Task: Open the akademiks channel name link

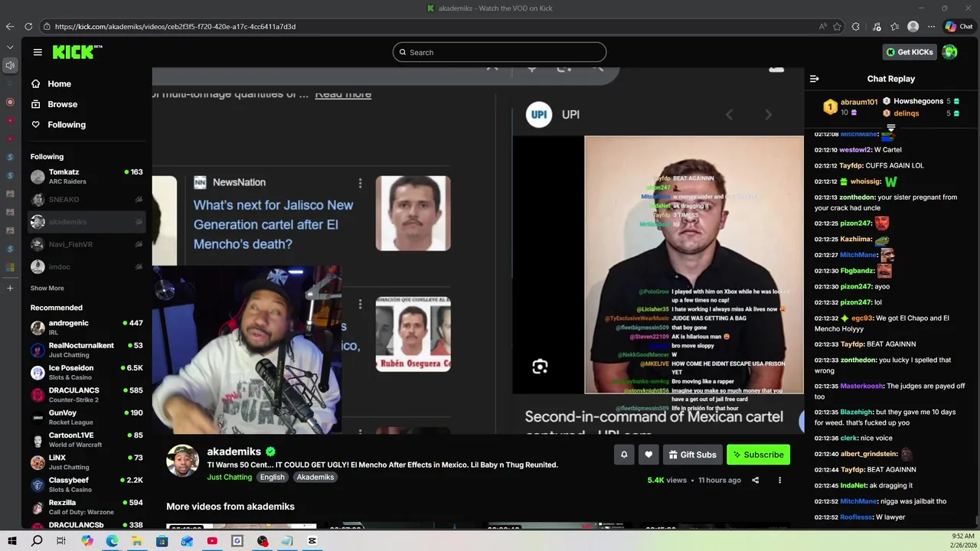Action: click(234, 452)
